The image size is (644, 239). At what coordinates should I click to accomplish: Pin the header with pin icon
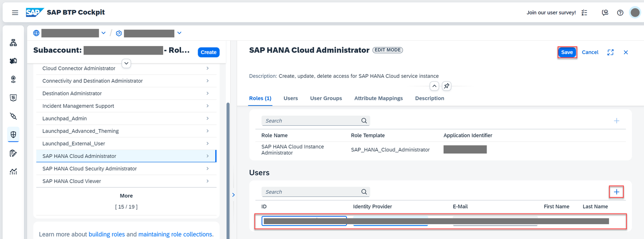click(446, 86)
